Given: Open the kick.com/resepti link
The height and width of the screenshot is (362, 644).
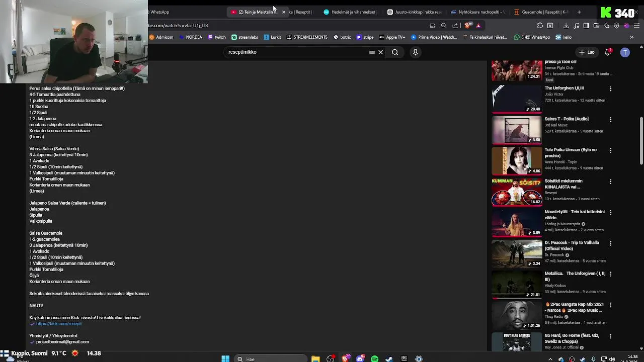Looking at the screenshot, I should tap(58, 324).
